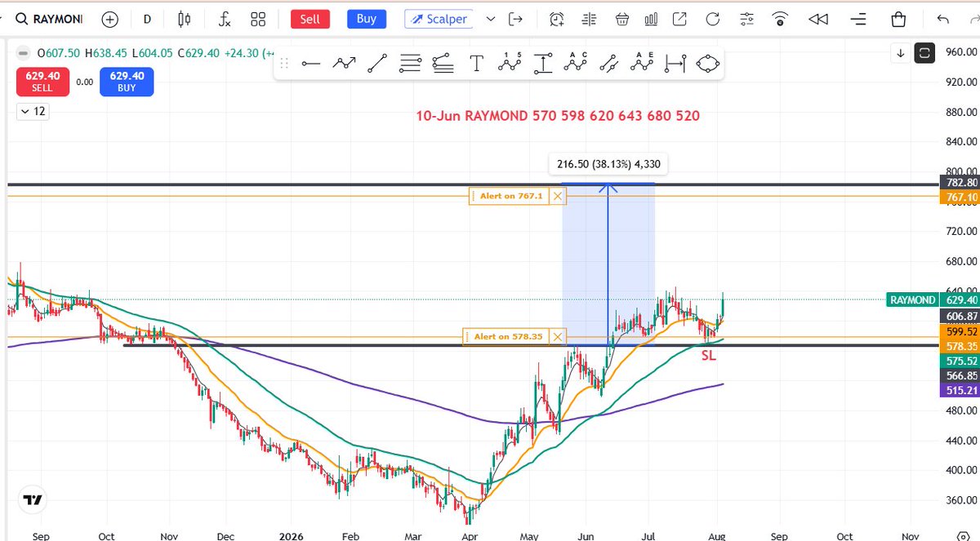
Task: Click the add/compare symbol plus icon
Action: tap(109, 19)
